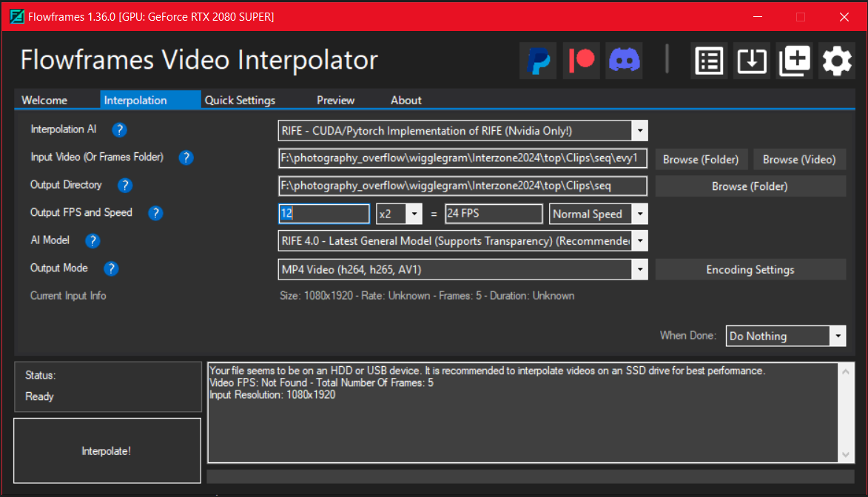Open the batch queue plus icon
The height and width of the screenshot is (497, 868).
(x=795, y=61)
